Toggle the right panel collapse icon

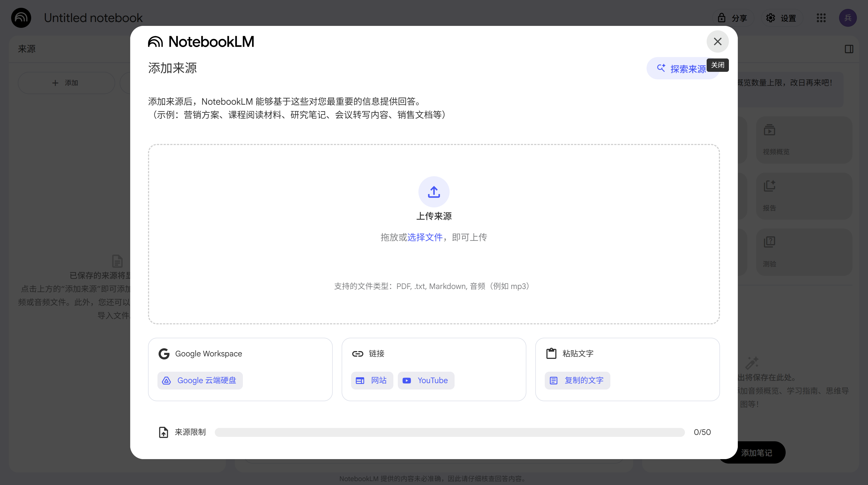pyautogui.click(x=849, y=49)
